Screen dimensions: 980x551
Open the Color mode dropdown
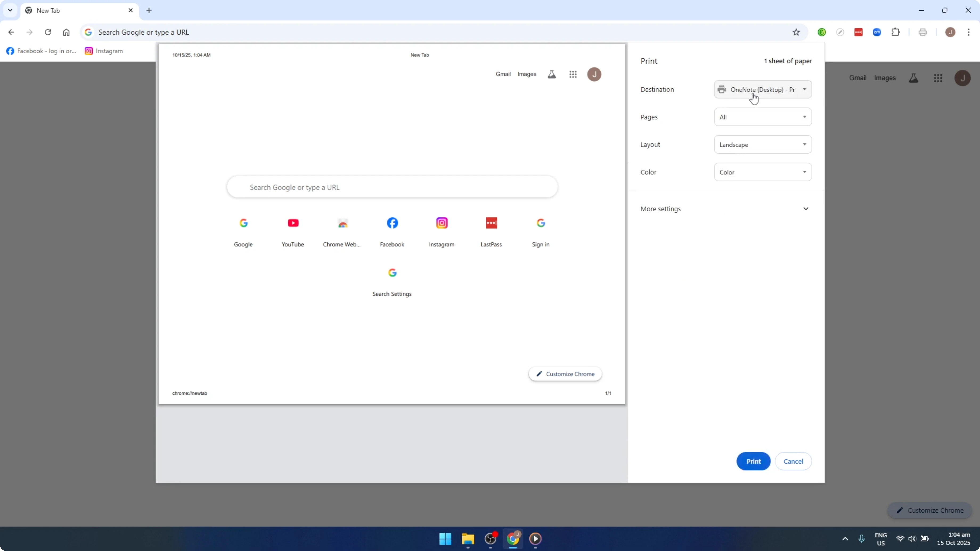coord(763,172)
